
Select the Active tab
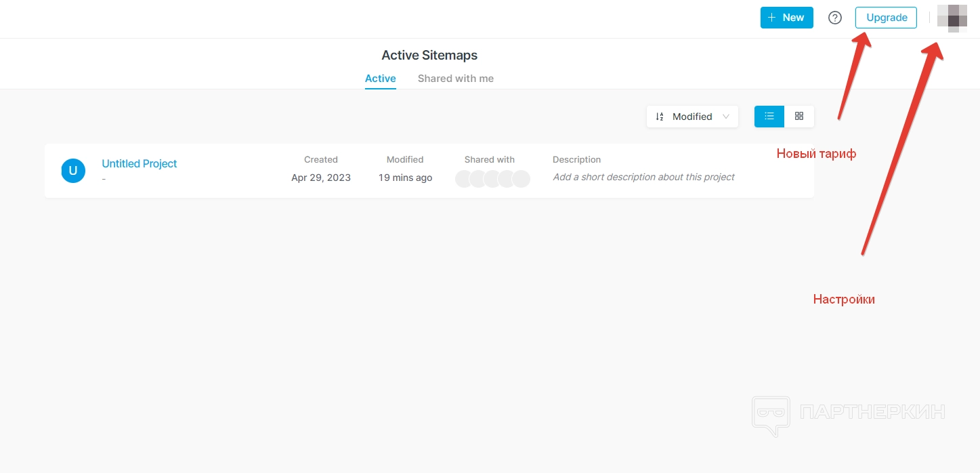pyautogui.click(x=380, y=79)
